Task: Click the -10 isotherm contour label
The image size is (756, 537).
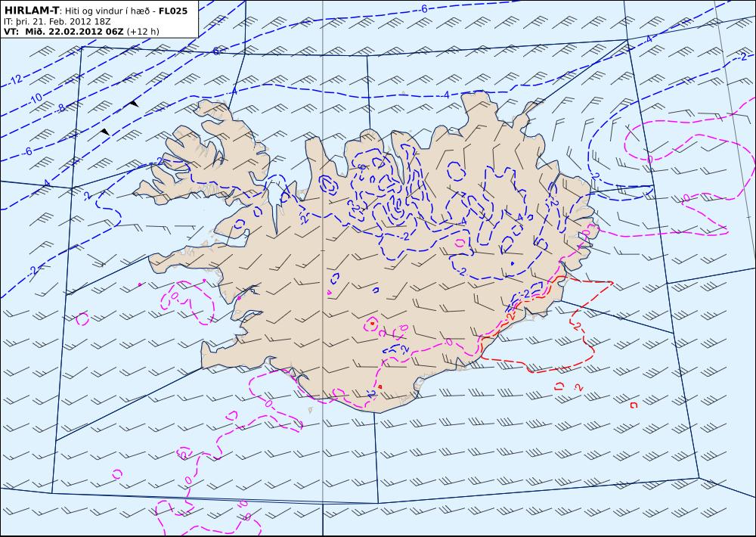Action: coord(36,99)
